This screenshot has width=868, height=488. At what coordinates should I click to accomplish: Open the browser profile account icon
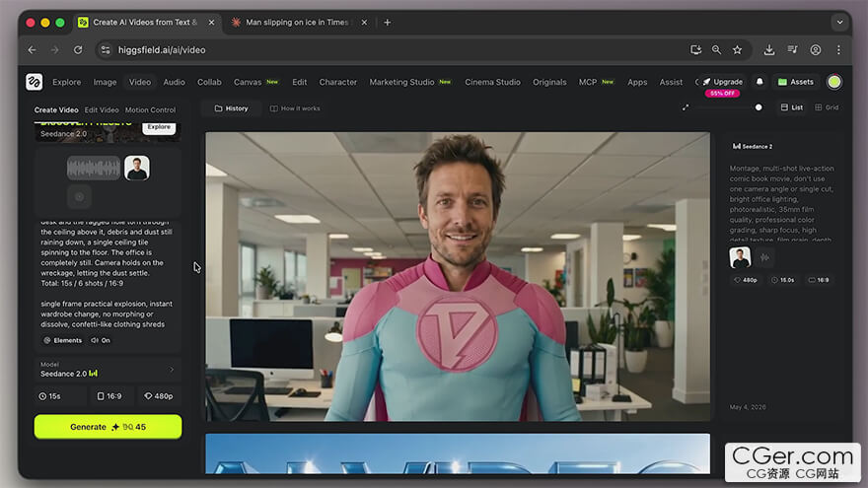[x=816, y=50]
